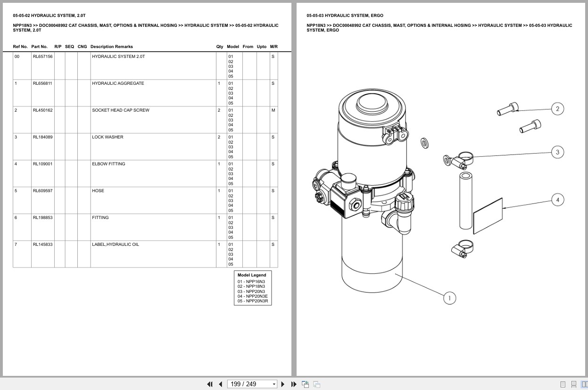Click 05-05-03 HYDRAULIC SYSTEM, ERGO heading
The width and height of the screenshot is (588, 390).
coord(345,16)
